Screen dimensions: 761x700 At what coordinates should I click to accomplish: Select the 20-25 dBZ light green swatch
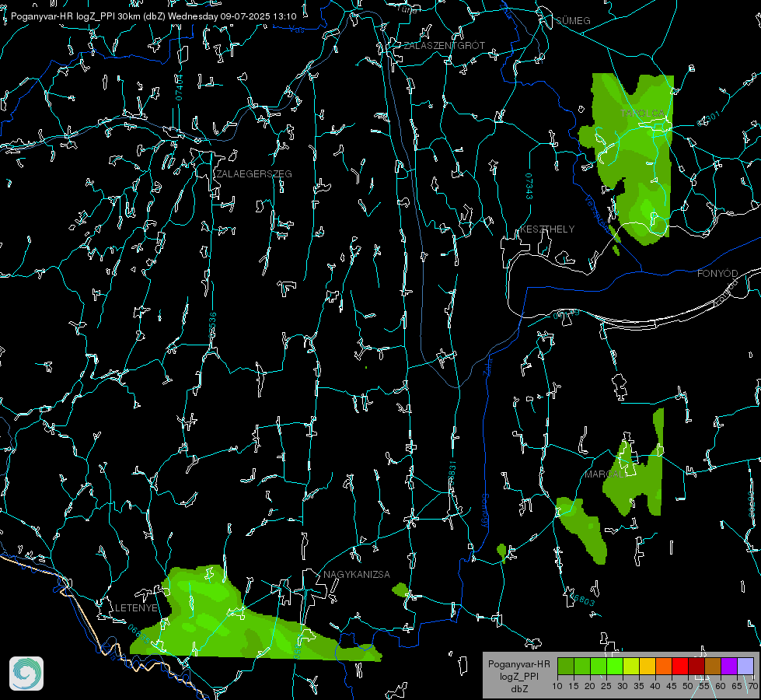coord(599,667)
